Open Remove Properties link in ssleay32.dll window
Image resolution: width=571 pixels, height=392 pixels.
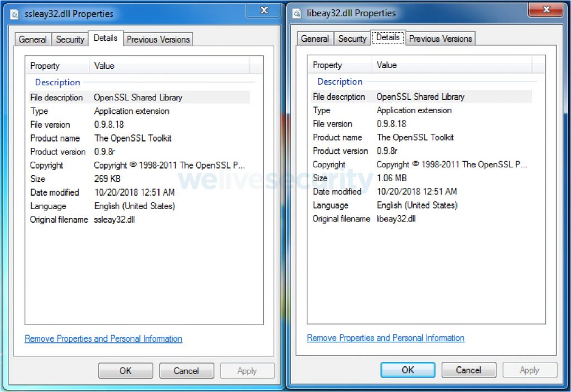tap(103, 339)
